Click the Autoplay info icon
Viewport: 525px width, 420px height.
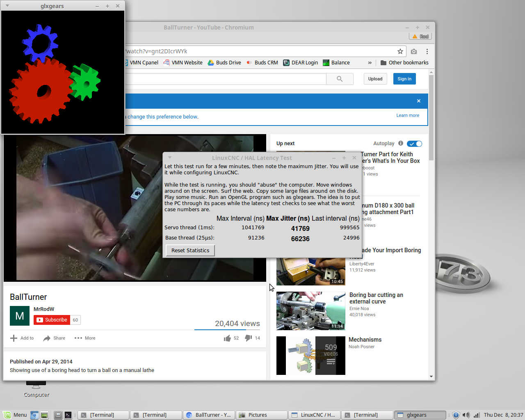[x=401, y=144]
